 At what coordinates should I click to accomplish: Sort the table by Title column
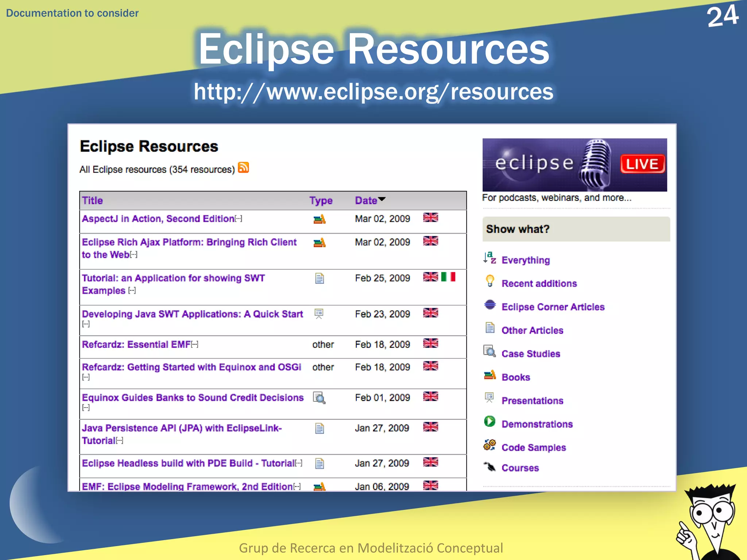tap(92, 201)
